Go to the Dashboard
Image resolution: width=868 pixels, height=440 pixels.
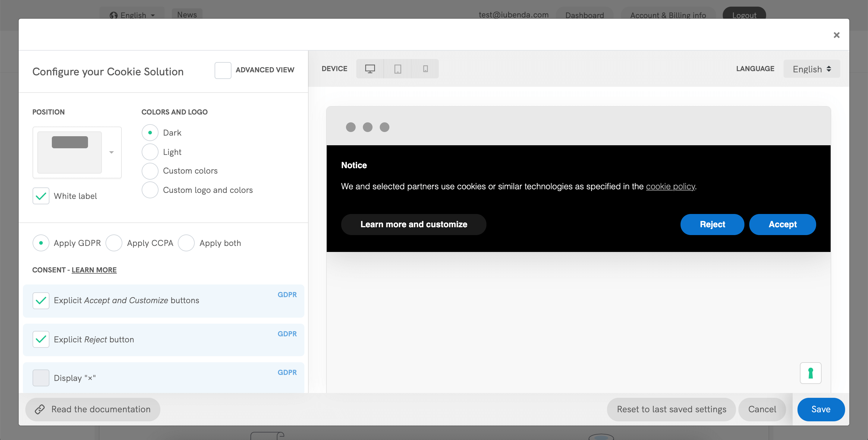585,15
